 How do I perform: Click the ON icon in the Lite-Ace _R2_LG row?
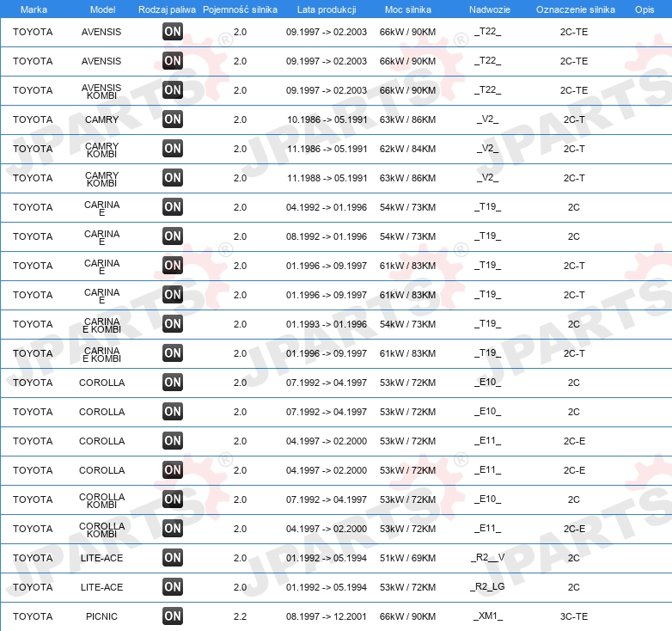173,587
